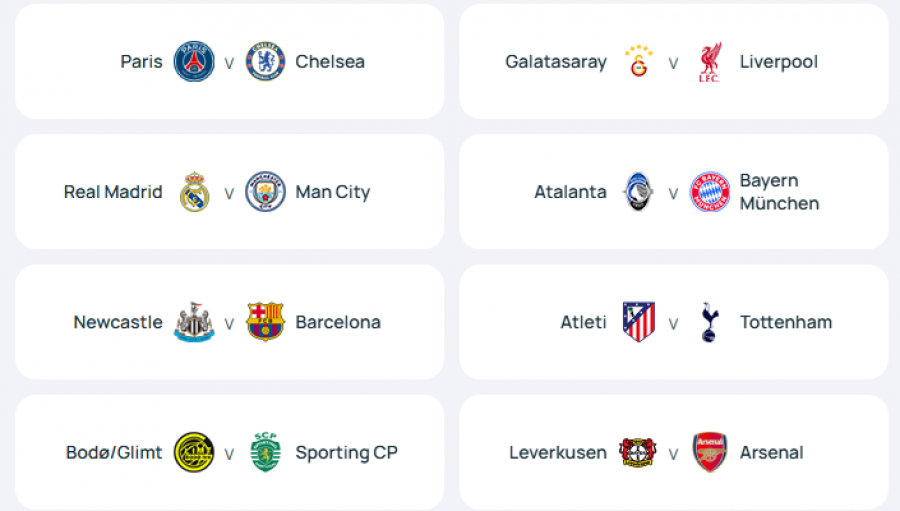
Task: Select the Barcelona crest icon
Action: pyautogui.click(x=265, y=322)
